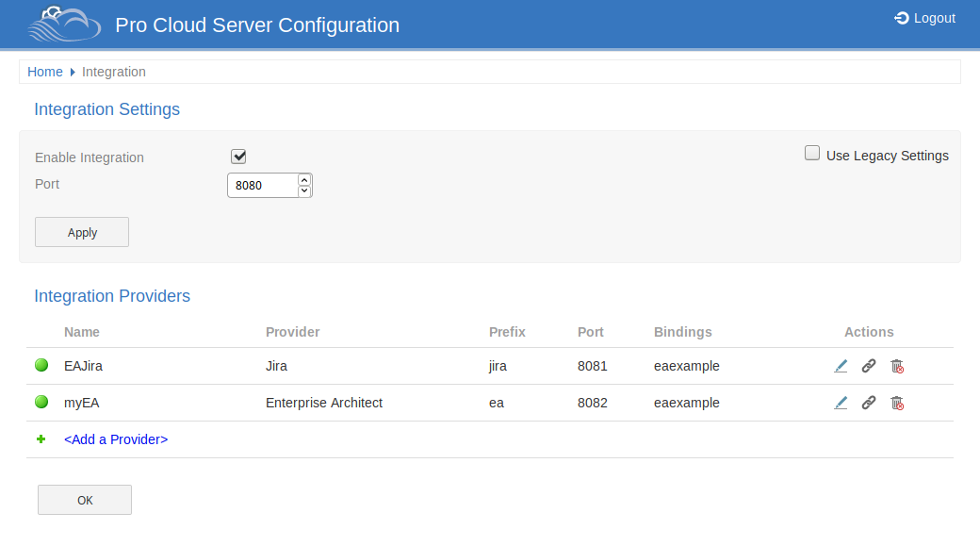This screenshot has width=980, height=546.
Task: Click the green status dot for myEA
Action: point(41,403)
